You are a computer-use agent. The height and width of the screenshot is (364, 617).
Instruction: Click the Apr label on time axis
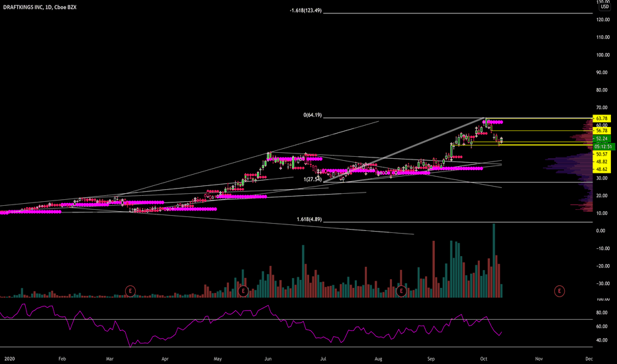click(165, 359)
